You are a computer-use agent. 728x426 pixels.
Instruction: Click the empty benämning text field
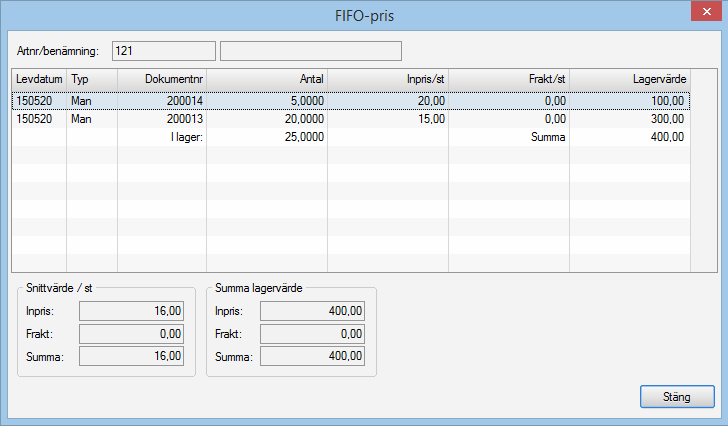pos(310,50)
